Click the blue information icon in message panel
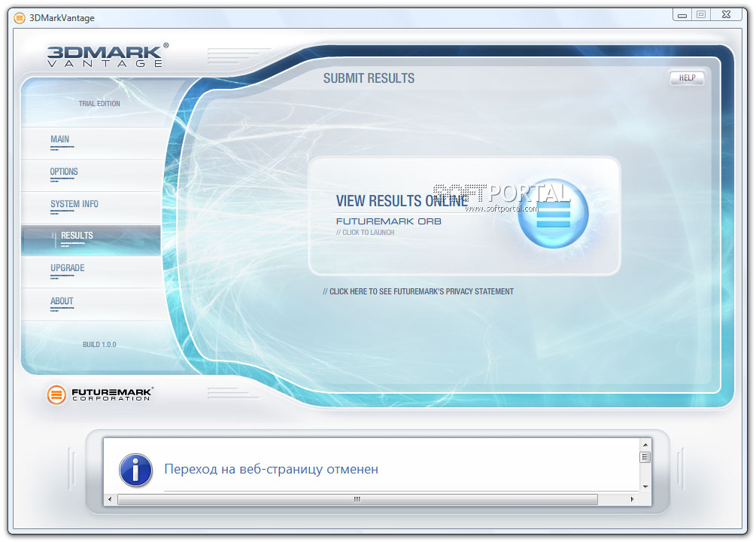This screenshot has height=542, width=756. pos(135,470)
